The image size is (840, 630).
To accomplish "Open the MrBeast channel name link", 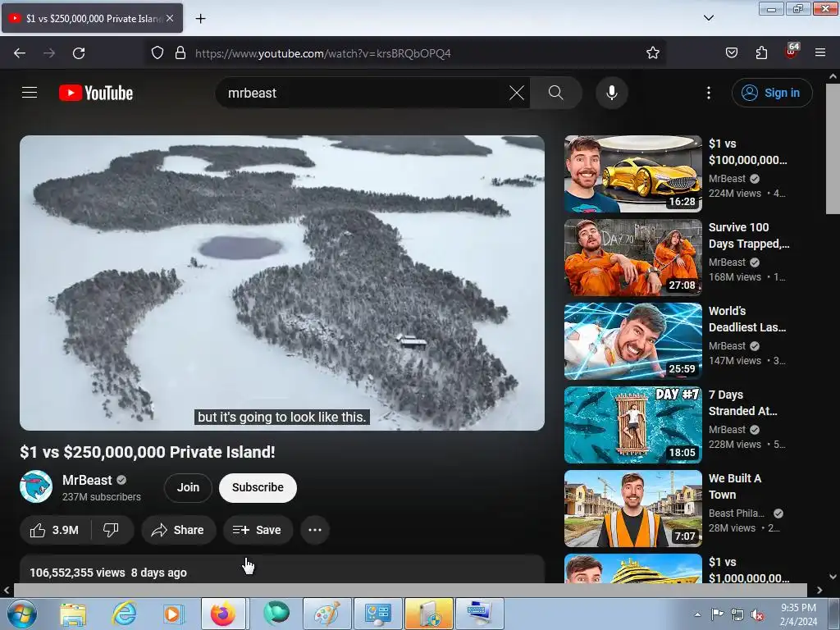I will point(87,480).
